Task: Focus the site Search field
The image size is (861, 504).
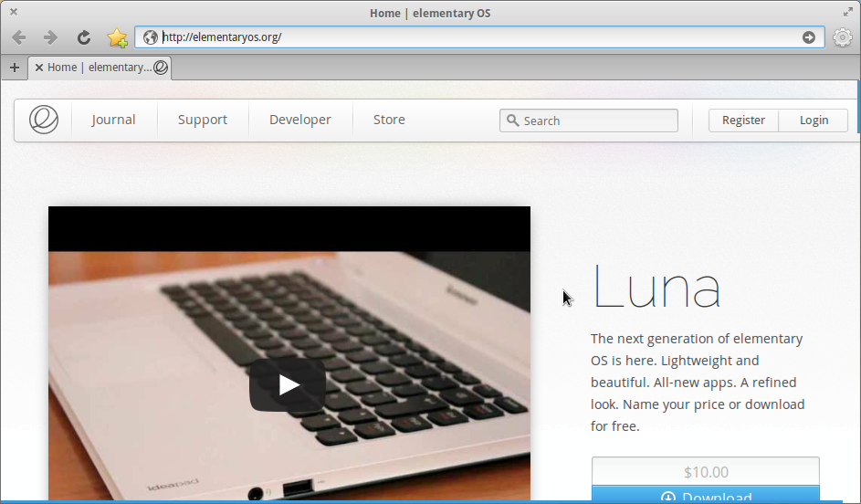Action: point(589,121)
